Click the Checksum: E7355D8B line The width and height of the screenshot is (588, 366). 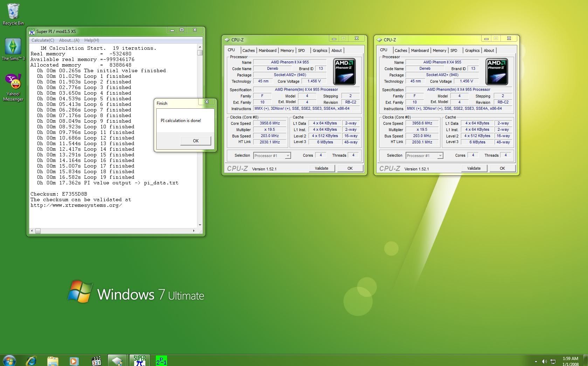[x=59, y=194]
